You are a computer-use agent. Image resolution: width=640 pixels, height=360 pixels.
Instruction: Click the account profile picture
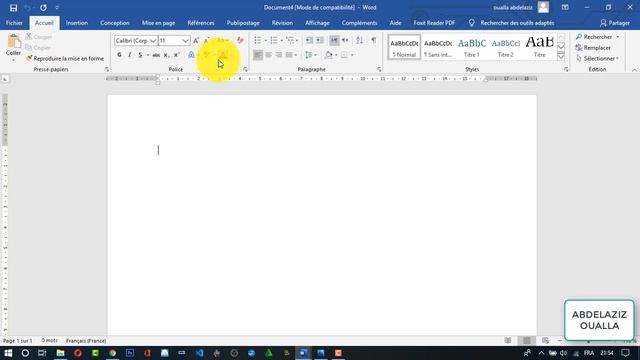[x=543, y=7]
